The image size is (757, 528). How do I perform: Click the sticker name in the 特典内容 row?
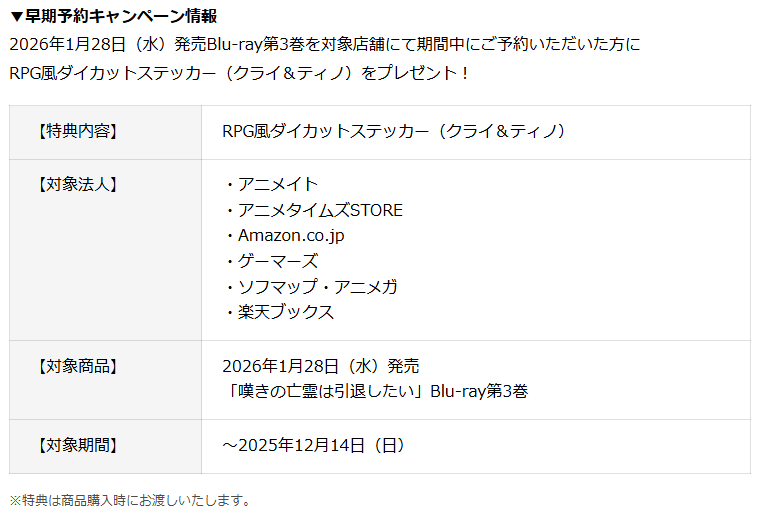[x=395, y=132]
